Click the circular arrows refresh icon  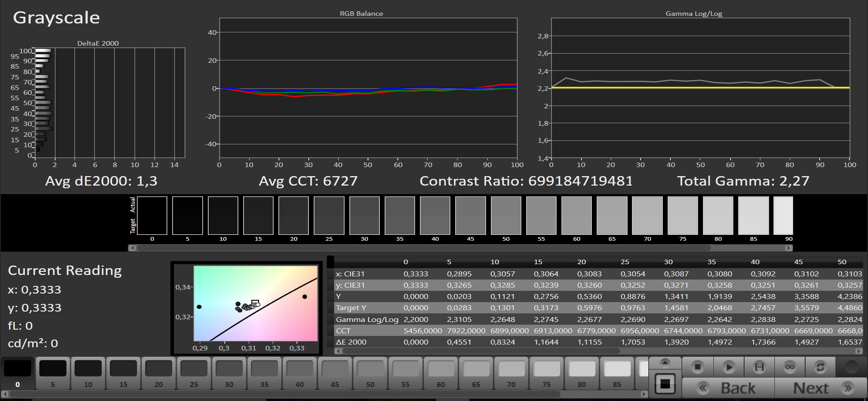[820, 367]
